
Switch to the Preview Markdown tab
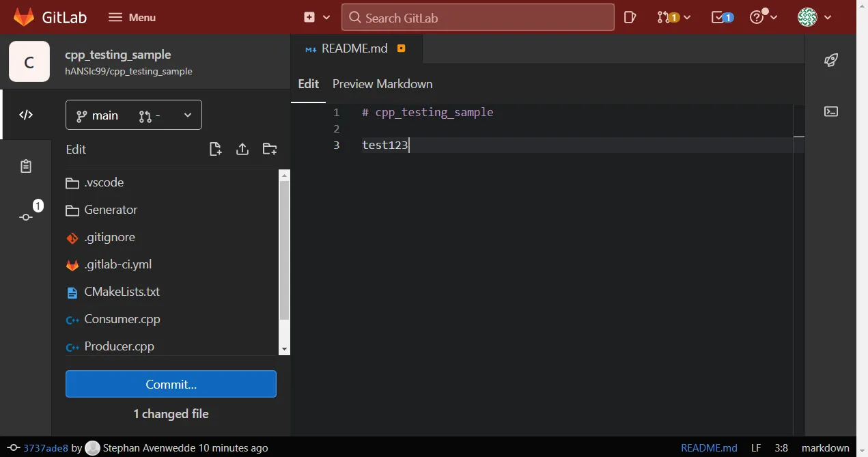click(x=382, y=83)
